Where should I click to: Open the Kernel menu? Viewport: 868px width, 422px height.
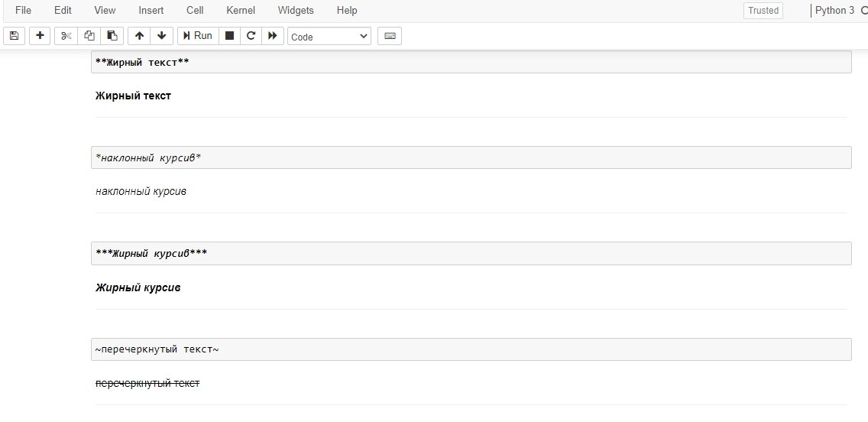(241, 11)
